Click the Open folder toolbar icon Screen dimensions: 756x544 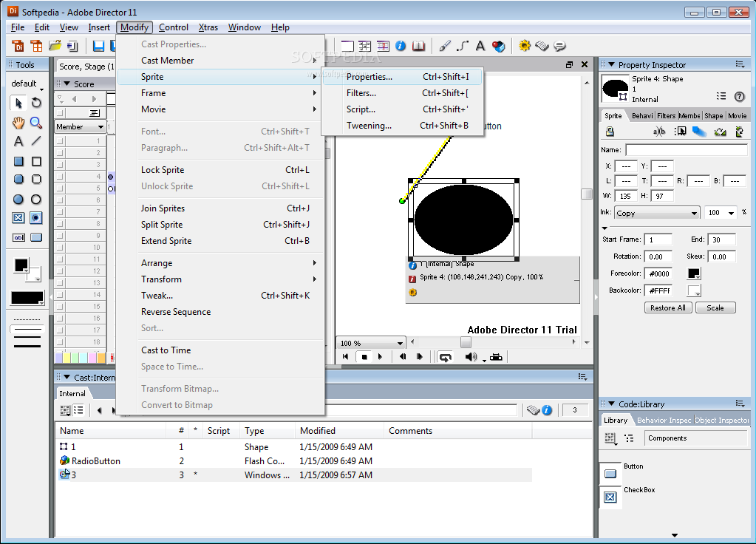pos(55,46)
